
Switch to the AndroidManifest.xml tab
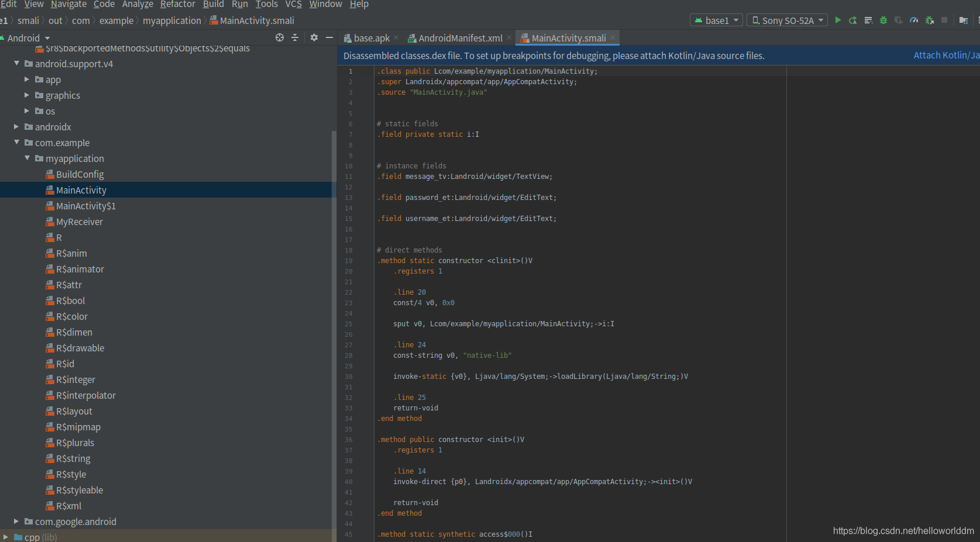pyautogui.click(x=460, y=38)
